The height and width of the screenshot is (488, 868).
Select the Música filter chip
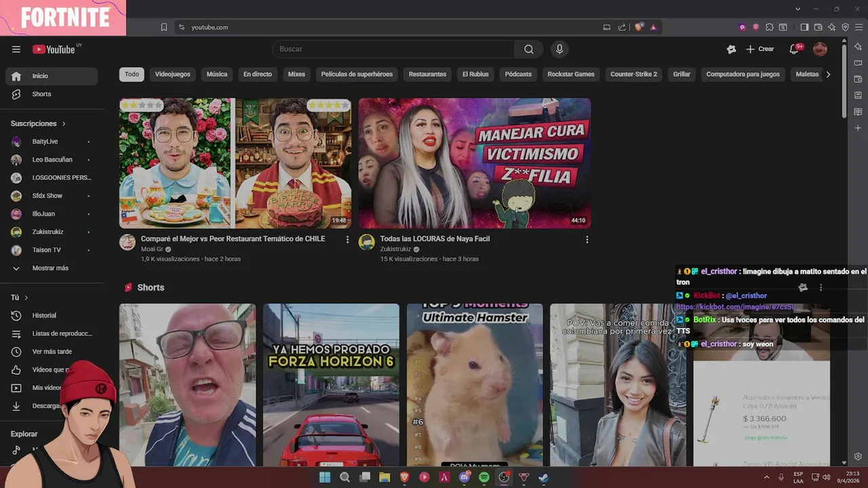(217, 75)
